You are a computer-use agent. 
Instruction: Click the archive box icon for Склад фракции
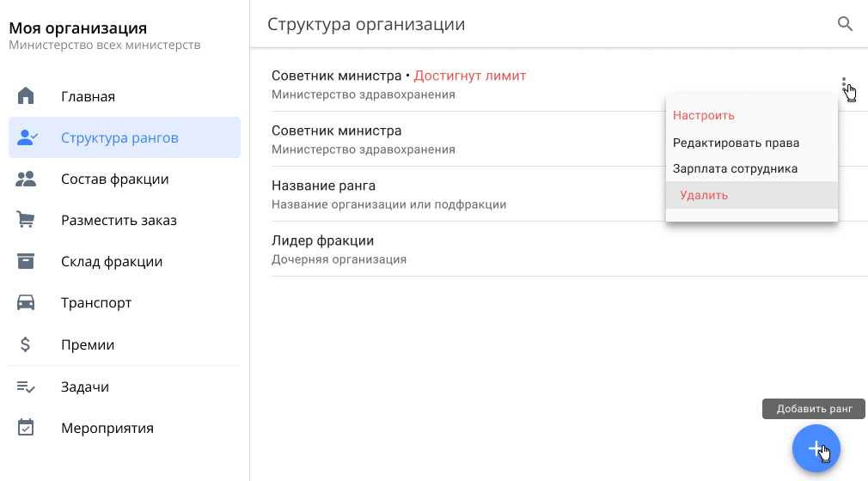point(26,261)
